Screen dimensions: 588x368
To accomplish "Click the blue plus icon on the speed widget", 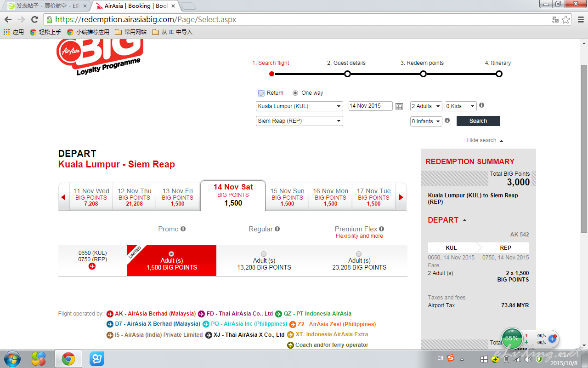I will (553, 339).
